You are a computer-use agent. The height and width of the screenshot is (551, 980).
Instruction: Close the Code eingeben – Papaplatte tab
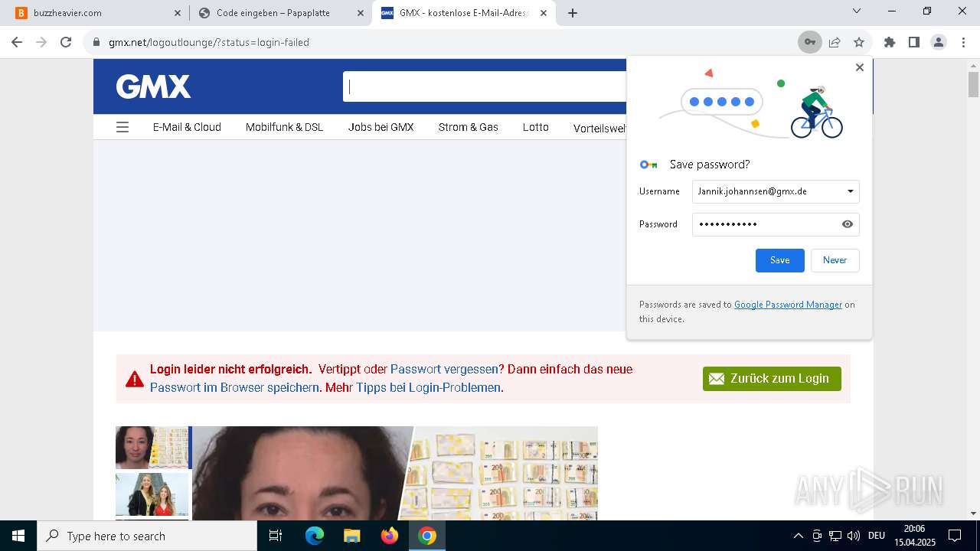361,13
